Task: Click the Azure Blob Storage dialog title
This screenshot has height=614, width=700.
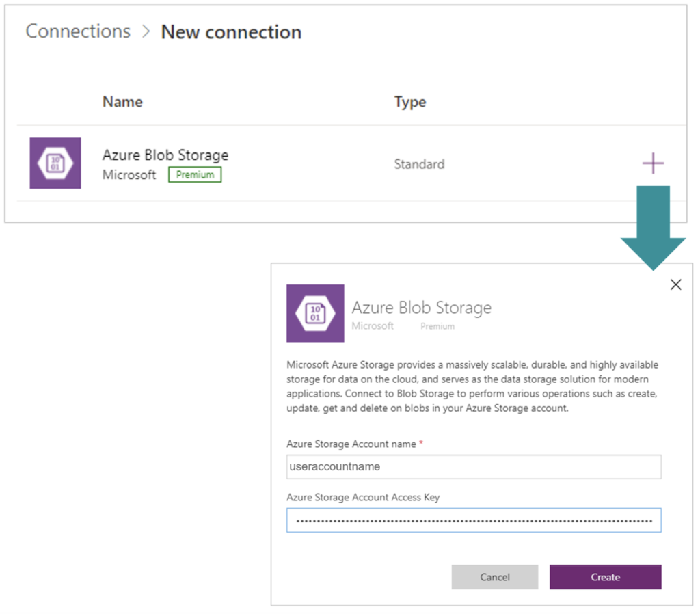Action: point(421,308)
